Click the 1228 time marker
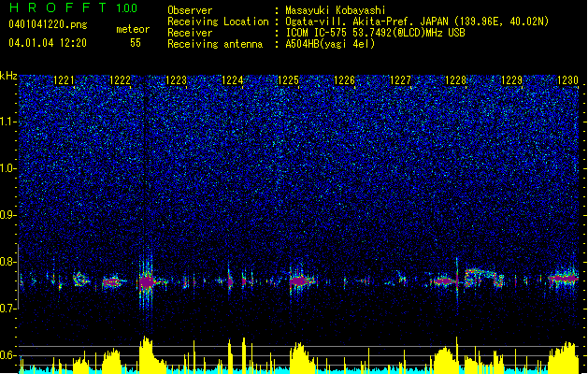The height and width of the screenshot is (374, 588). [x=456, y=80]
